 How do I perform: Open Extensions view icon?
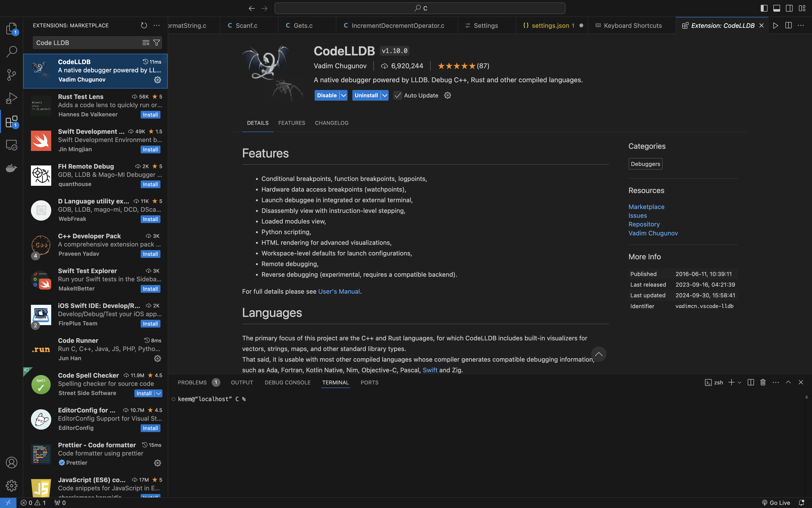(x=11, y=122)
